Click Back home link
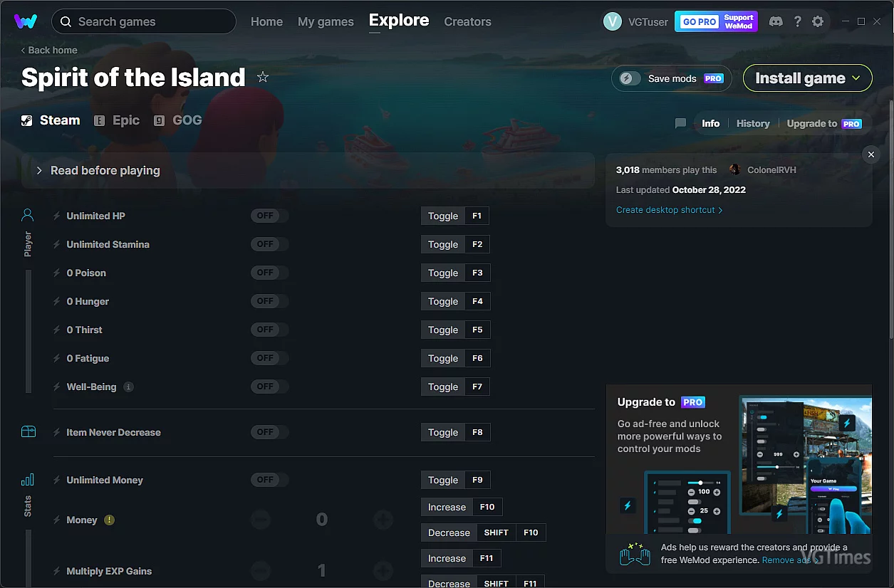This screenshot has width=894, height=588. [49, 50]
